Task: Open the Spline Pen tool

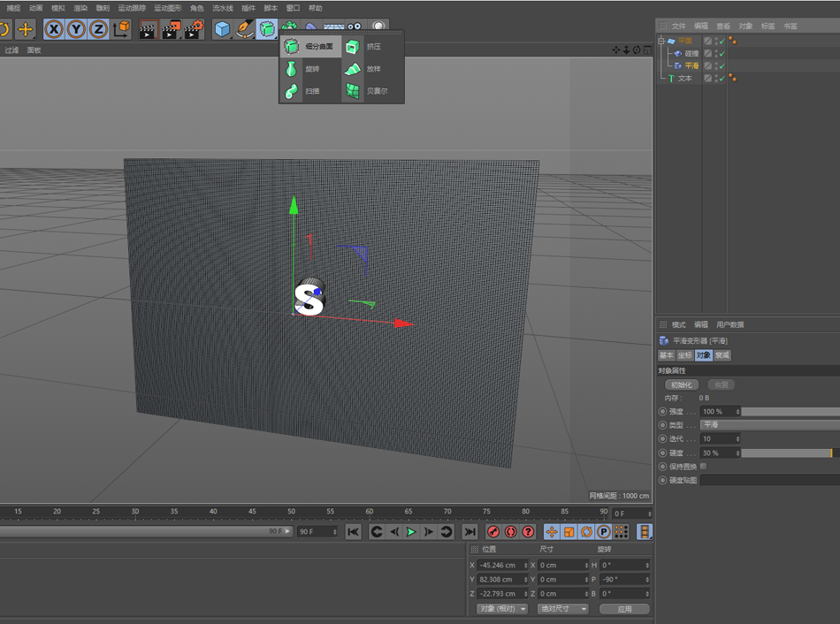Action: click(245, 29)
